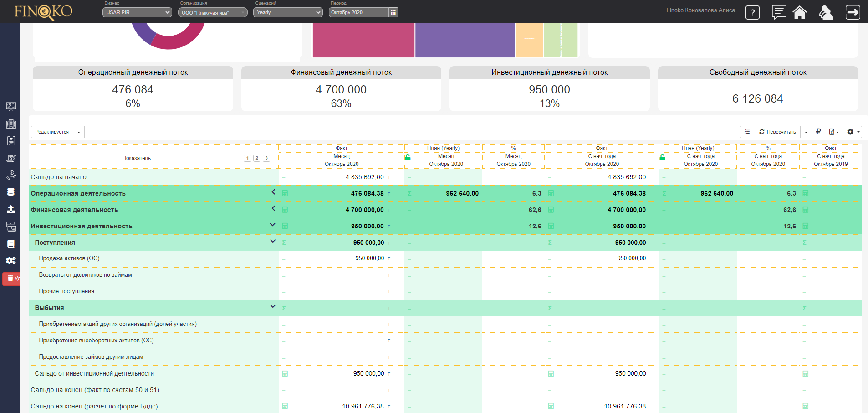
Task: Open the sidebar gears settings icon
Action: coord(11,260)
